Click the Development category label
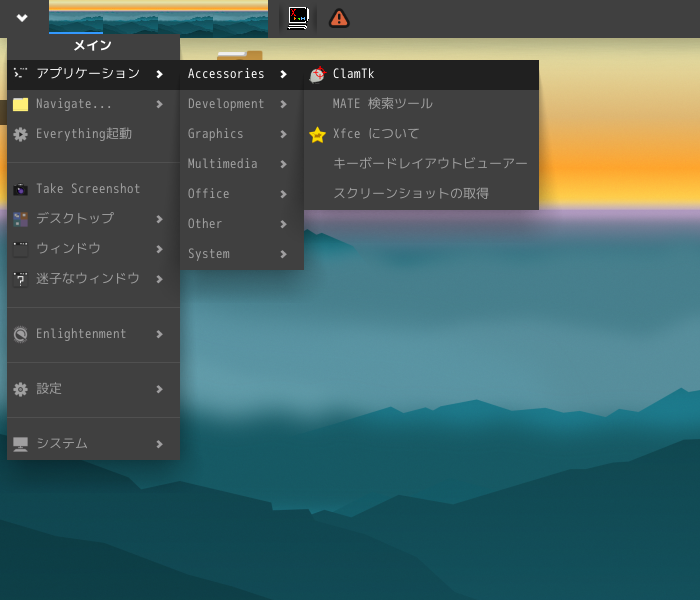The width and height of the screenshot is (700, 600). click(226, 104)
